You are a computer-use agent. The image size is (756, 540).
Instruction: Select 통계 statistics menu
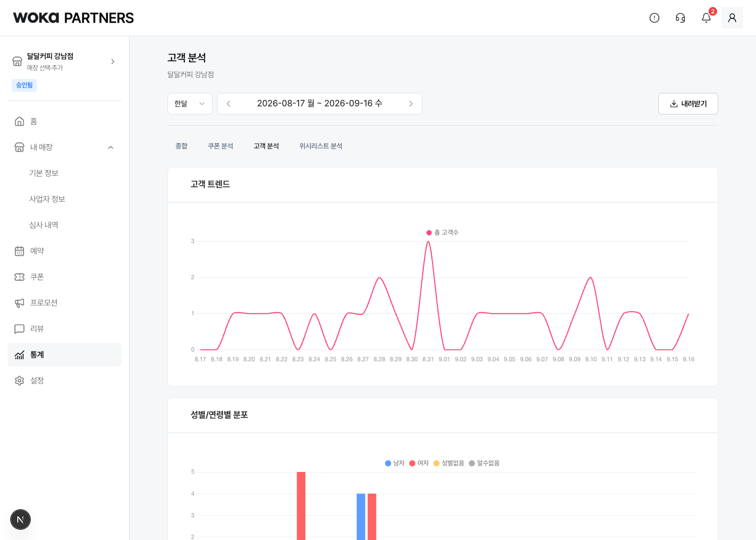[x=64, y=355]
